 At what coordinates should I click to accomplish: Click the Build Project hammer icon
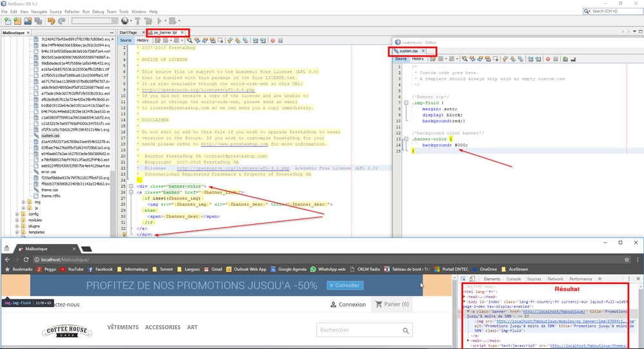(x=138, y=21)
